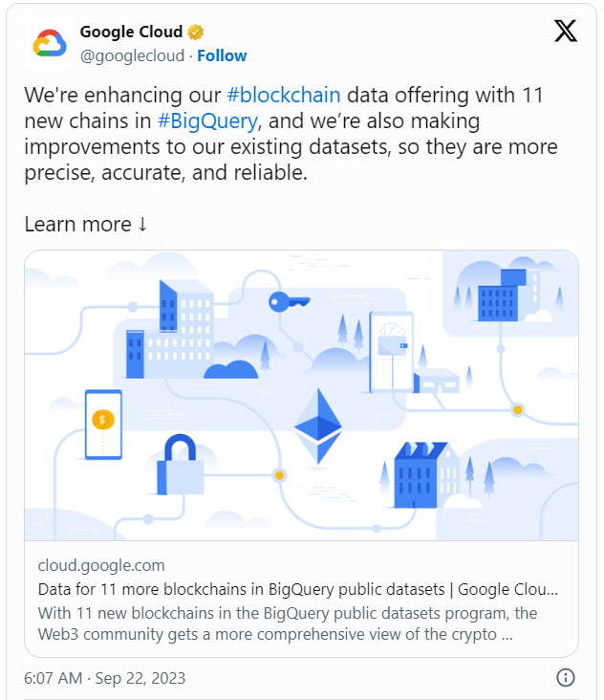The width and height of the screenshot is (604, 700).
Task: Open the 'Data for 11 more blockchains' card title
Action: (297, 589)
